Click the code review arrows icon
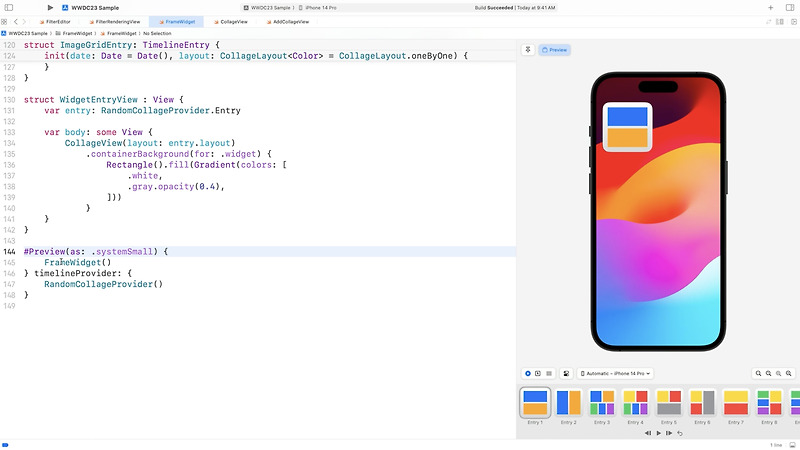 [x=768, y=22]
